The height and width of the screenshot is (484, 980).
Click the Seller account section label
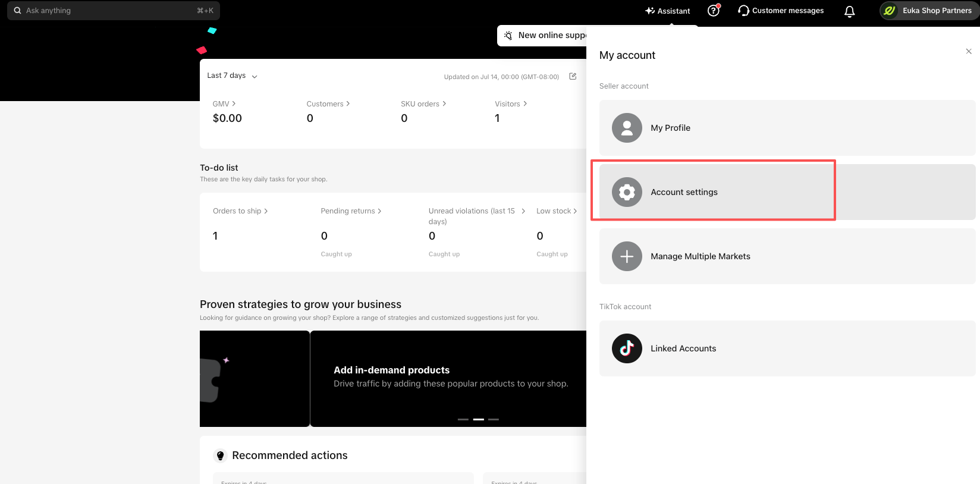pyautogui.click(x=624, y=86)
